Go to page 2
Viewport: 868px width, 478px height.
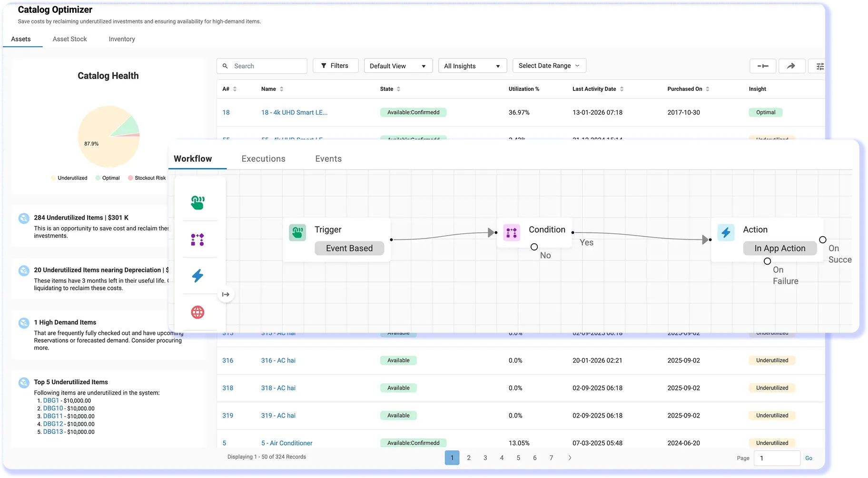tap(469, 458)
